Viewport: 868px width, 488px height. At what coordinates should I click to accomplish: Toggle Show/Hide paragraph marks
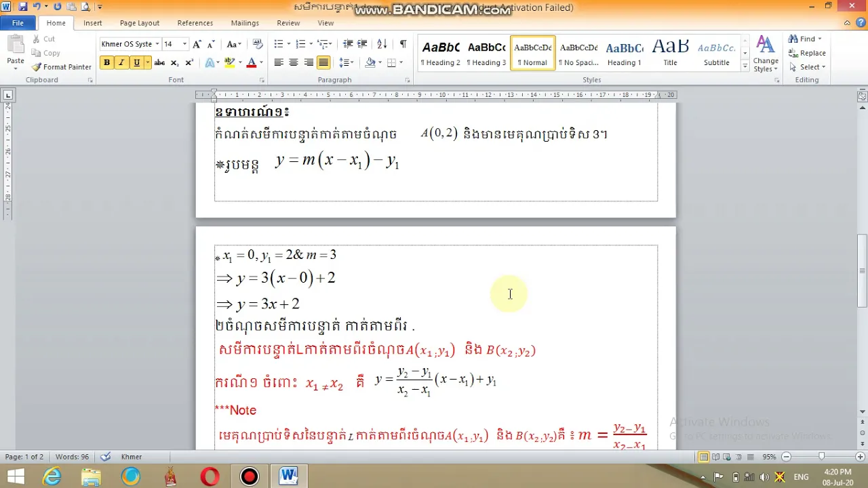(x=403, y=44)
